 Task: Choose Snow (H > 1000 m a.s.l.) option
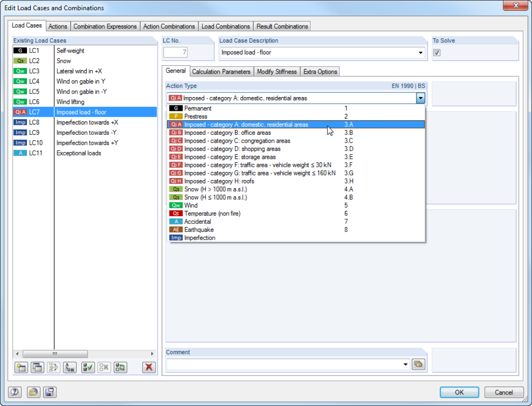[296, 189]
